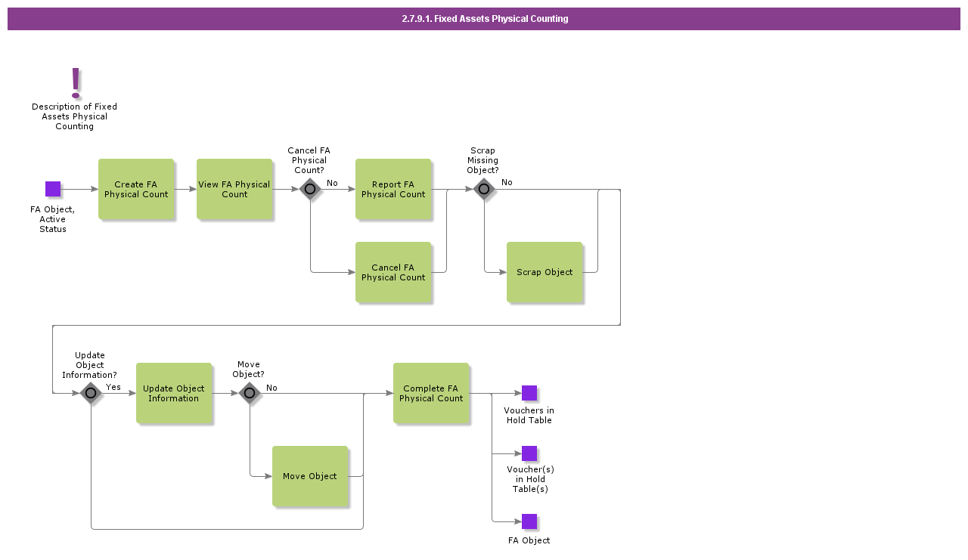The image size is (968, 560).
Task: Click the 'Voucher(s) in Hold Table(s)' label text
Action: [530, 479]
